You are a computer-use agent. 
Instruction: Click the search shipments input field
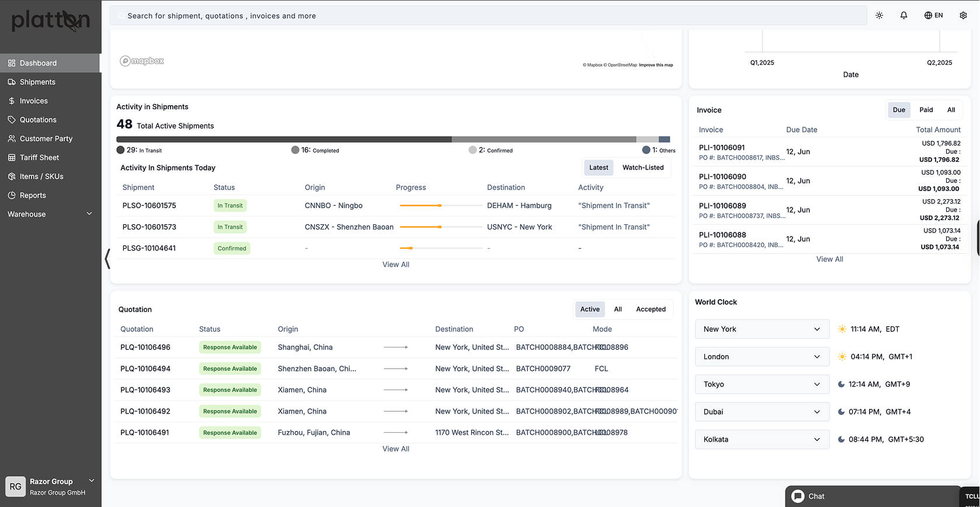pos(488,16)
